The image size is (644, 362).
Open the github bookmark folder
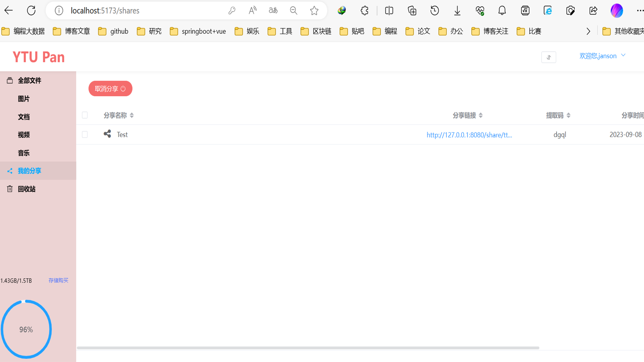pos(113,31)
